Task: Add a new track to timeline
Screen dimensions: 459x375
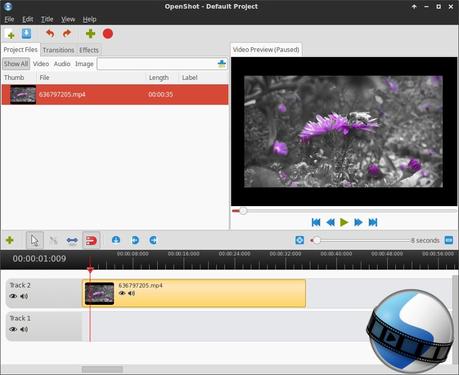Action: coord(10,240)
